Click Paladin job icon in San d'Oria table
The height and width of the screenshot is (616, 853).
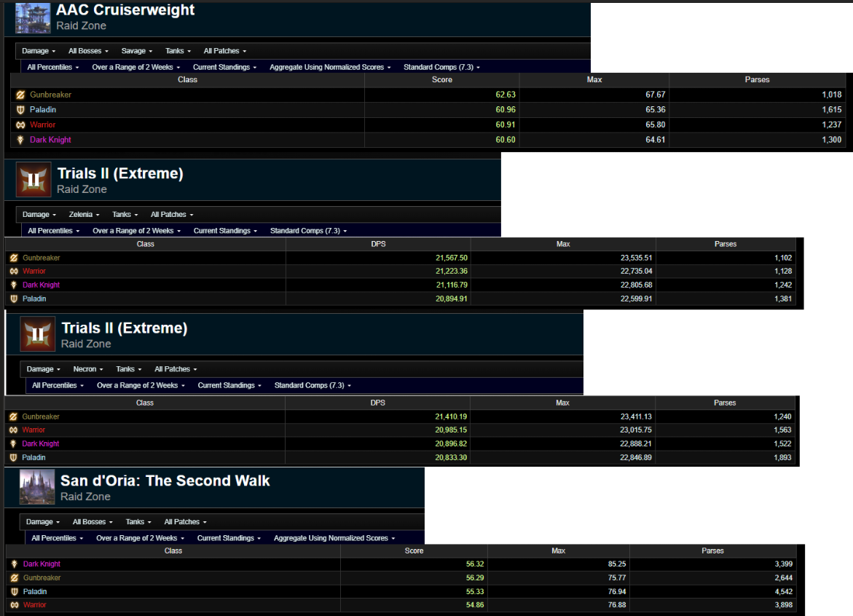(x=15, y=591)
